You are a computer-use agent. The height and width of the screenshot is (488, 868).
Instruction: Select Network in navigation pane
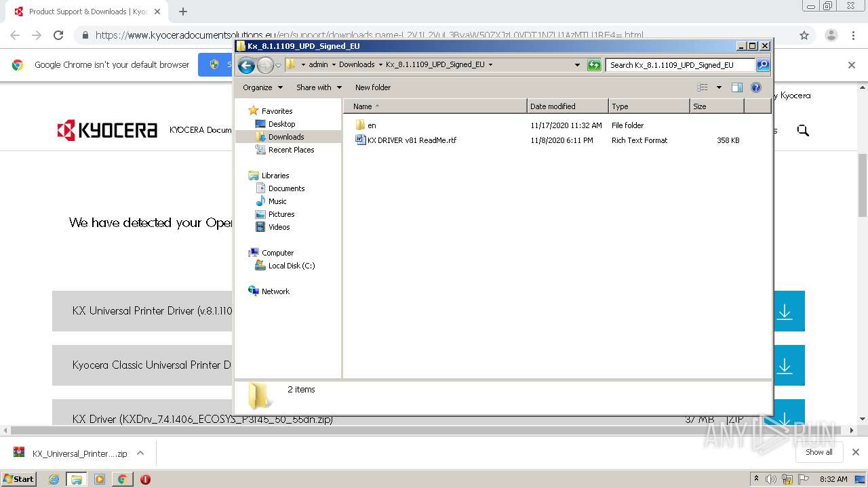[x=275, y=291]
